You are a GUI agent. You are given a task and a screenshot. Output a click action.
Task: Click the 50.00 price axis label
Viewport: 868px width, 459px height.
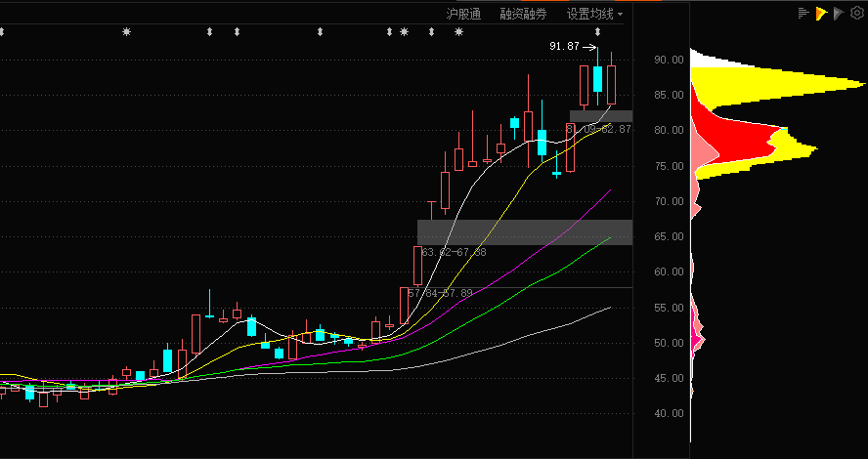click(669, 343)
